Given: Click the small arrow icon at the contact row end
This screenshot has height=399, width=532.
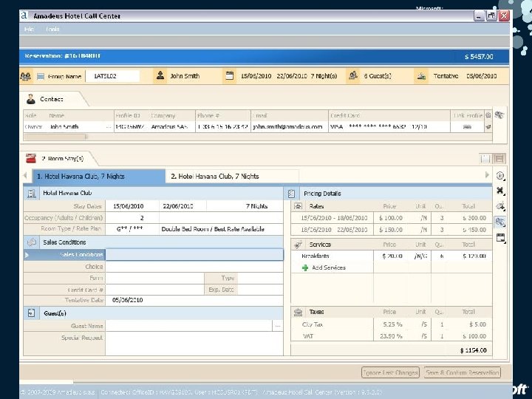Looking at the screenshot, I should click(x=488, y=127).
